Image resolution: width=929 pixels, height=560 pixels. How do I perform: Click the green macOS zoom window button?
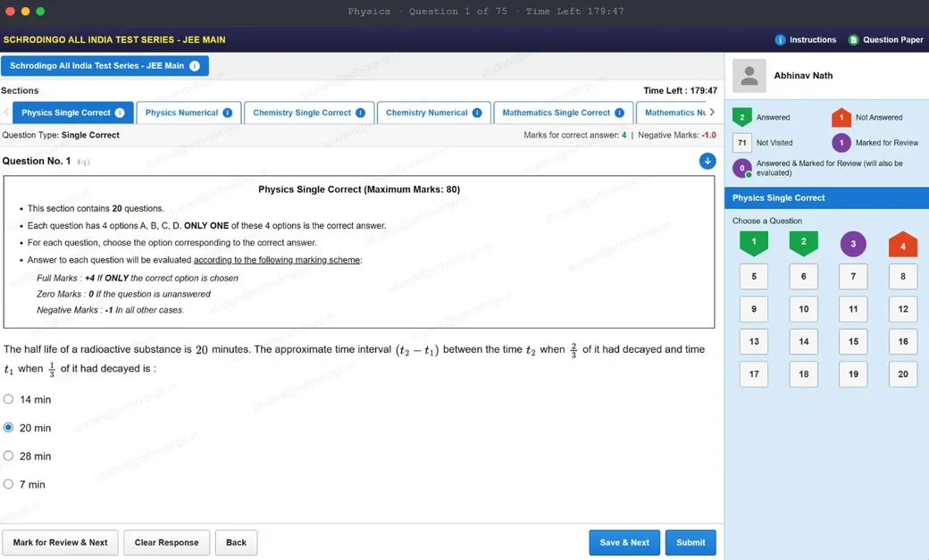(x=40, y=12)
